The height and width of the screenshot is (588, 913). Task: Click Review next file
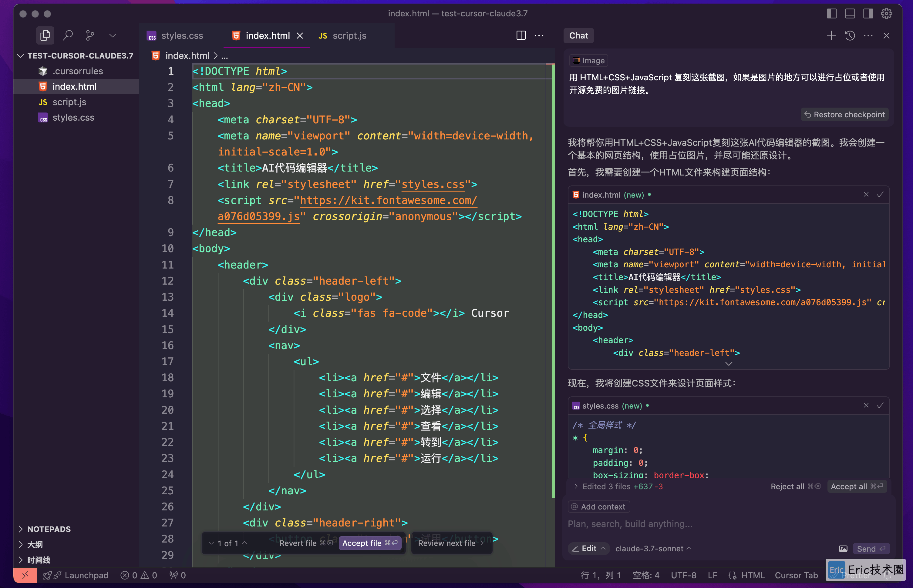(451, 543)
